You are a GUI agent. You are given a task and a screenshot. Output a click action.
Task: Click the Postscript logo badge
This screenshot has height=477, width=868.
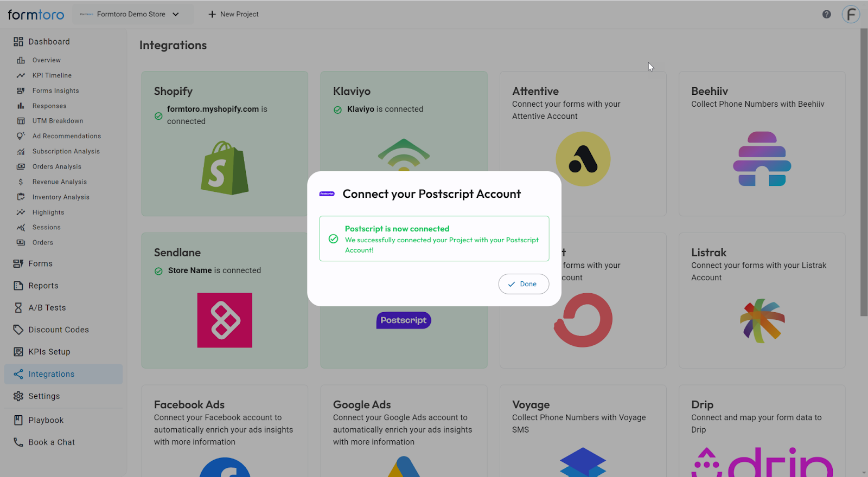(x=404, y=320)
